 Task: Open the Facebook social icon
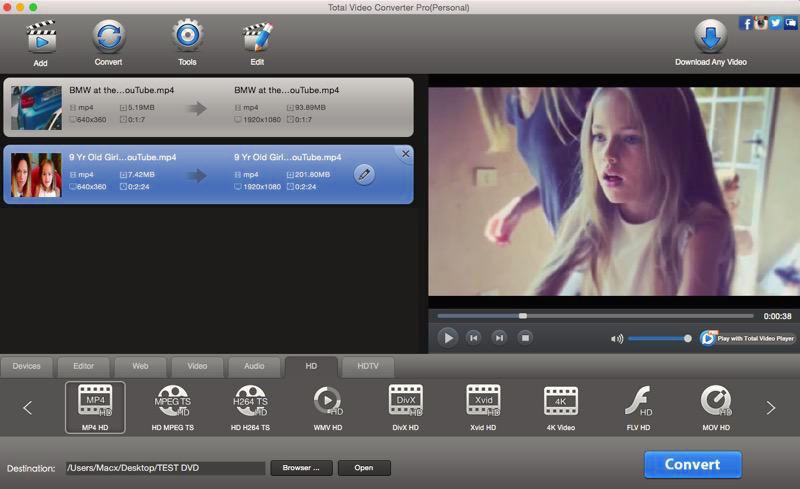coord(745,23)
